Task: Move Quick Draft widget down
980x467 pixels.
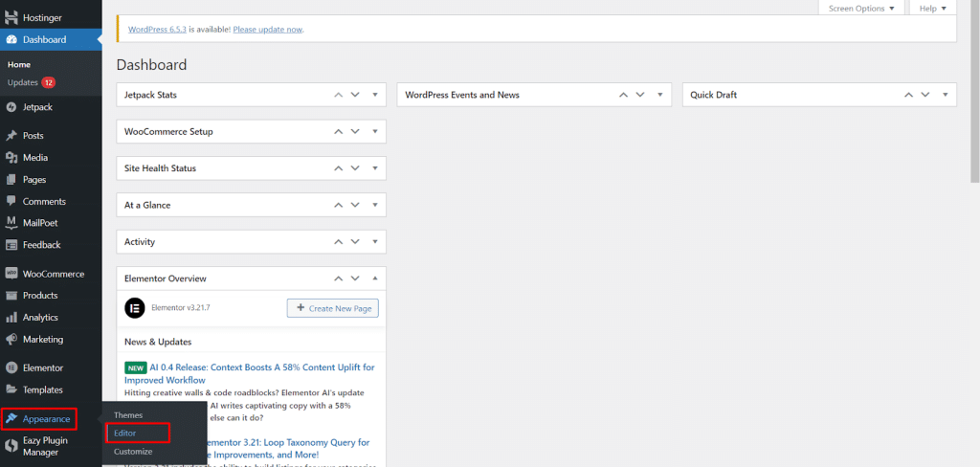Action: pos(925,95)
